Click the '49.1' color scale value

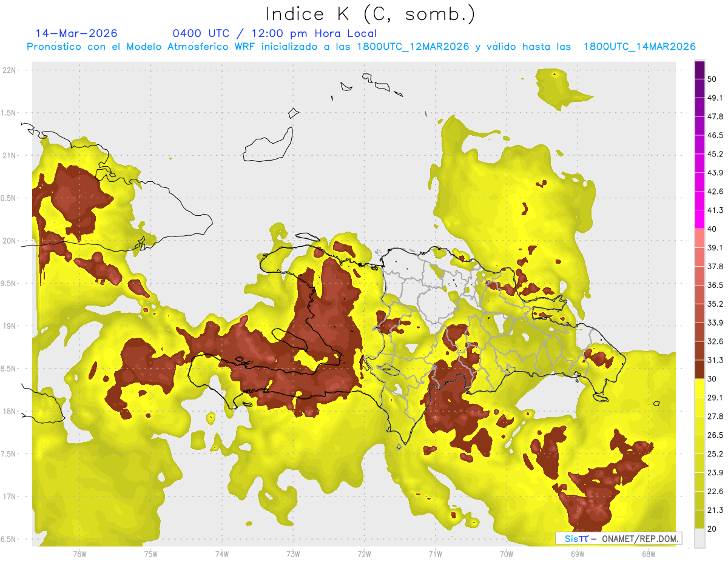pyautogui.click(x=715, y=98)
